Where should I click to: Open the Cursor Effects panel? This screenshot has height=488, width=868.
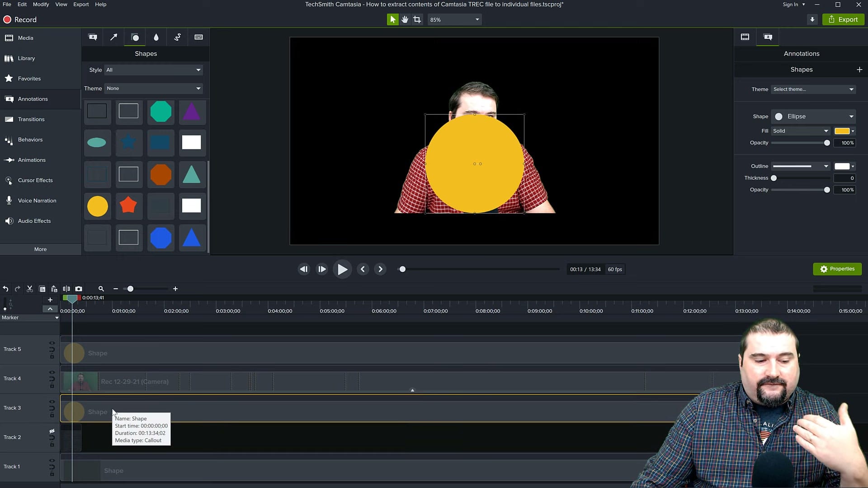(x=35, y=180)
